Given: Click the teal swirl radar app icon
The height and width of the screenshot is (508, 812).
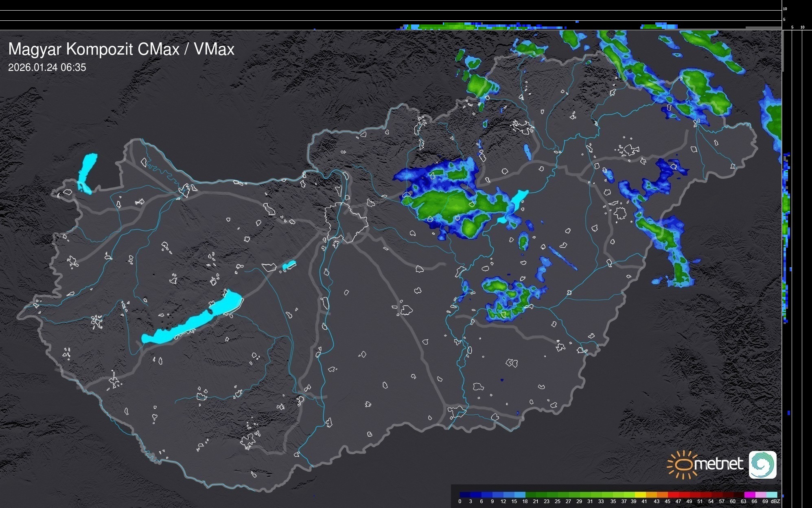Looking at the screenshot, I should pyautogui.click(x=762, y=465).
